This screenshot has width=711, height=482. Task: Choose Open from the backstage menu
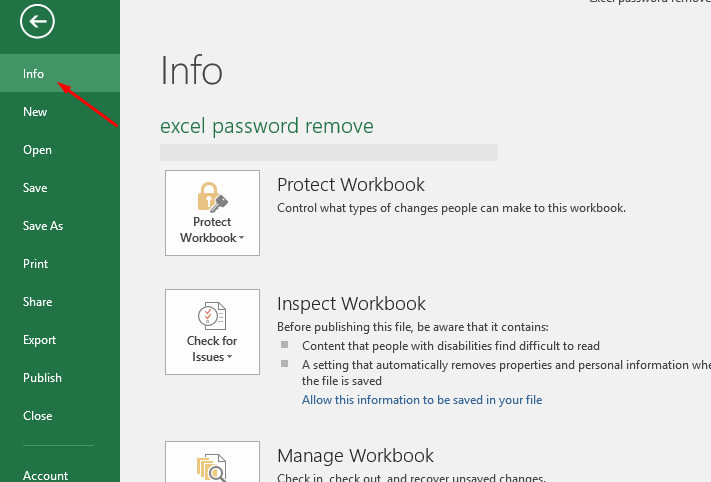click(37, 150)
